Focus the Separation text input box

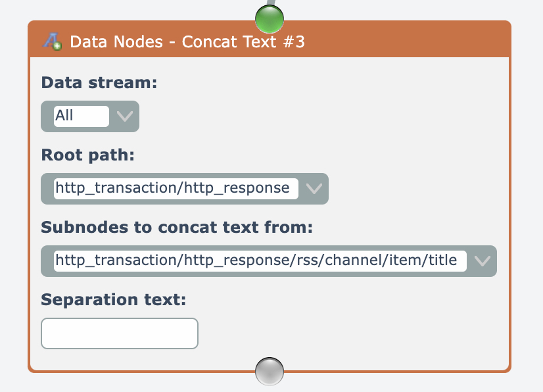[x=120, y=333]
